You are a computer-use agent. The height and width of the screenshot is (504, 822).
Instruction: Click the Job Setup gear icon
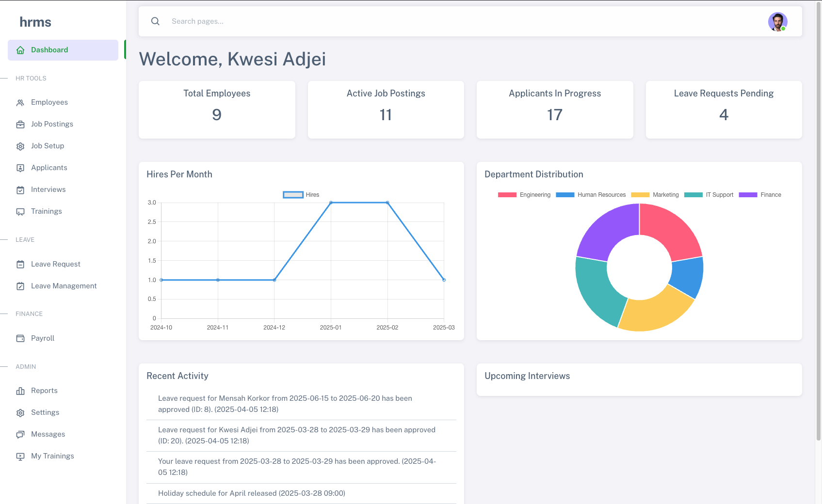(x=20, y=146)
